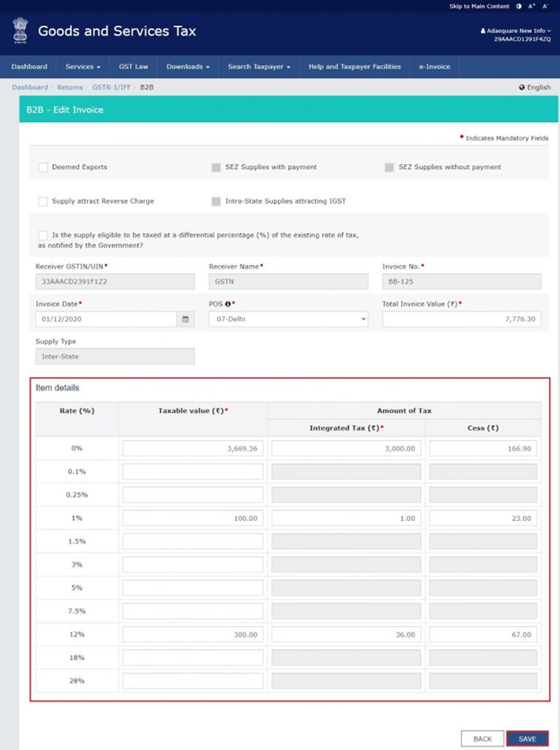This screenshot has width=560, height=750.
Task: Click the English language globe icon
Action: 522,88
